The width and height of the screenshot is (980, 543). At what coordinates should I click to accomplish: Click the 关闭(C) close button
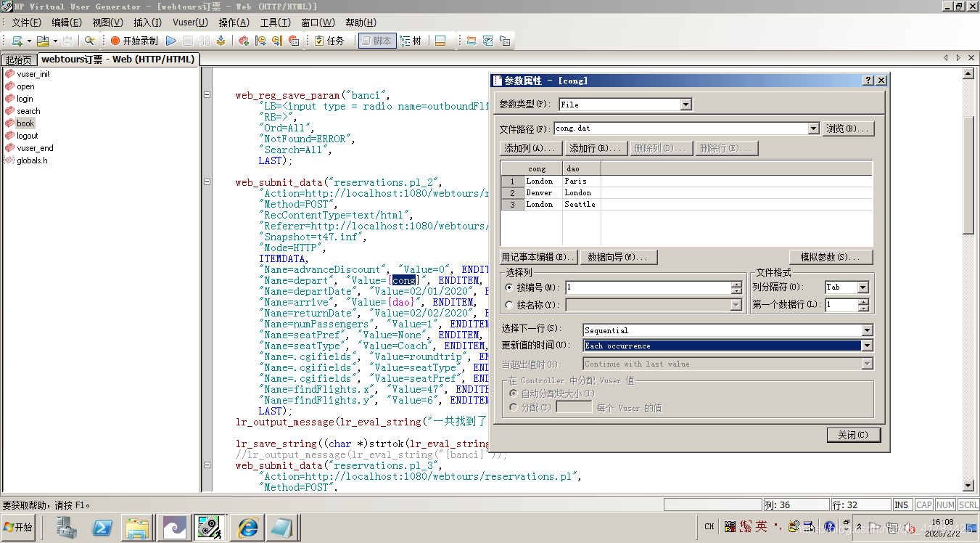pos(854,435)
